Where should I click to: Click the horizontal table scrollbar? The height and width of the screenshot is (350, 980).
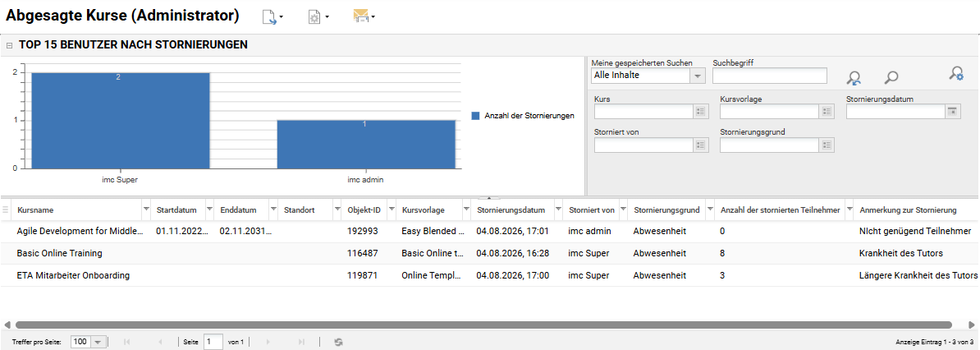click(x=483, y=325)
